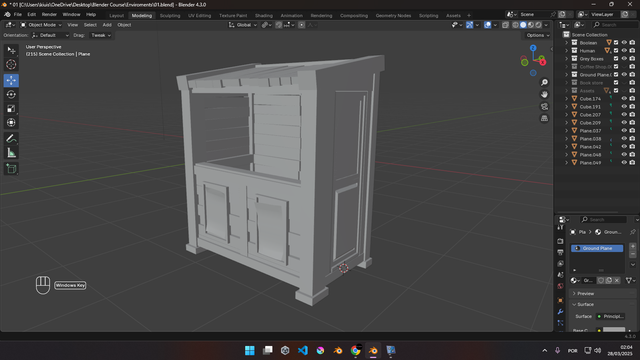Open the Drag Tweak dropdown
The width and height of the screenshot is (640, 360).
[100, 35]
